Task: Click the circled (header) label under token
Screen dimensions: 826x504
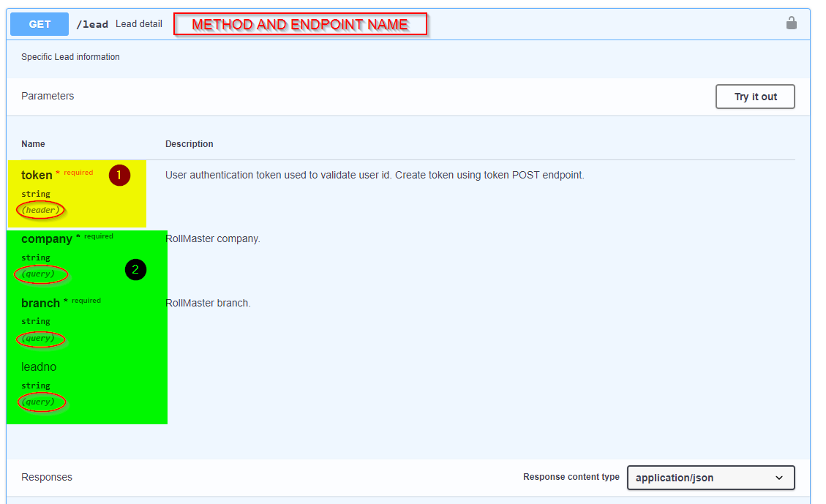Action: pos(40,210)
